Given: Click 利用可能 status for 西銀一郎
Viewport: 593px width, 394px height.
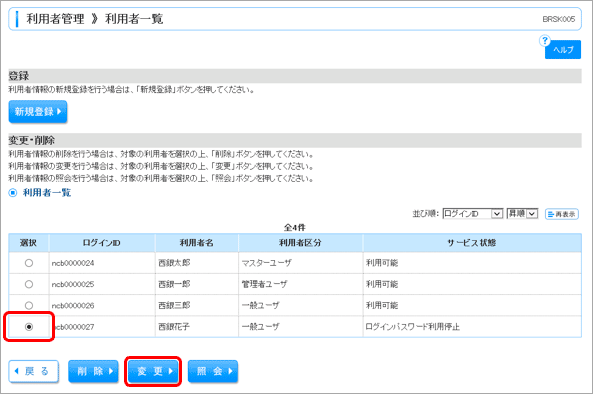Looking at the screenshot, I should coord(382,284).
